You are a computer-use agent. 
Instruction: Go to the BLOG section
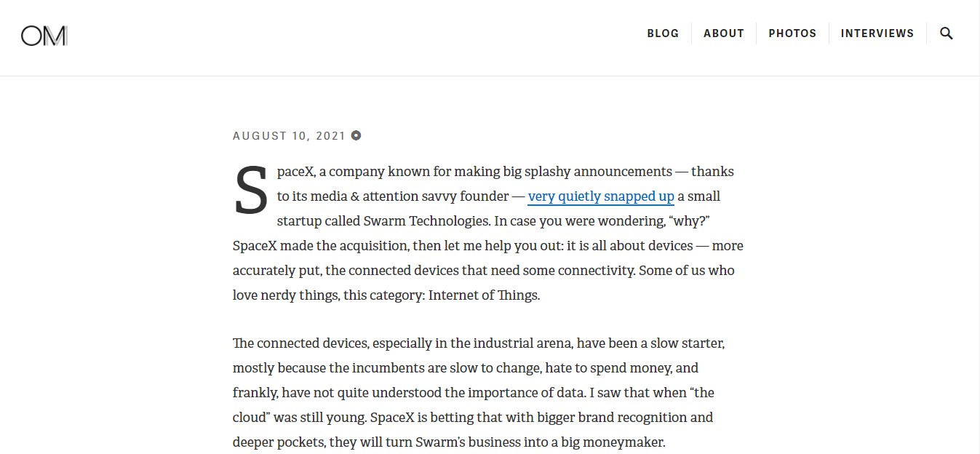click(663, 33)
